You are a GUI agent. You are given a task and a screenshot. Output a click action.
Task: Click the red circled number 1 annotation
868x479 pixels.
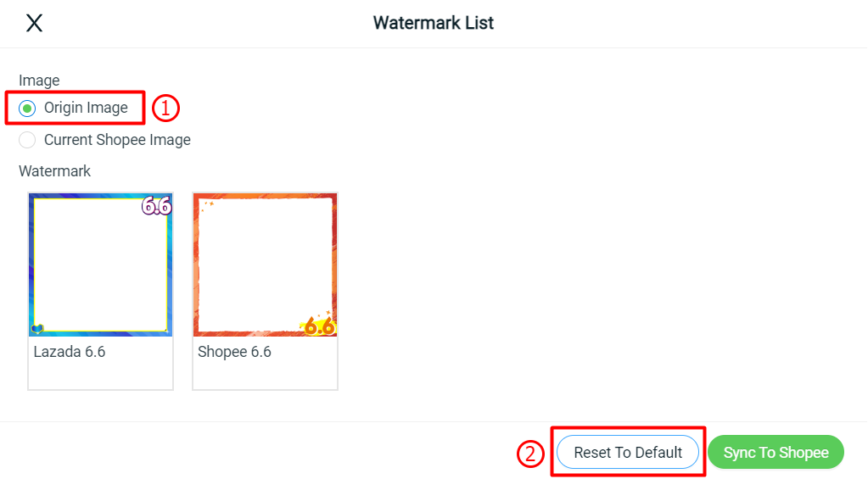pos(165,108)
